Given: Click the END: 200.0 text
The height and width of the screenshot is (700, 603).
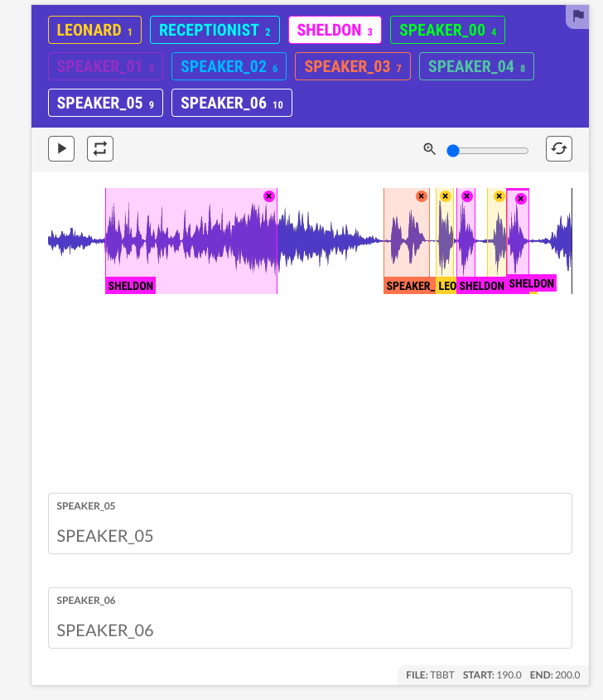Looking at the screenshot, I should click(555, 675).
